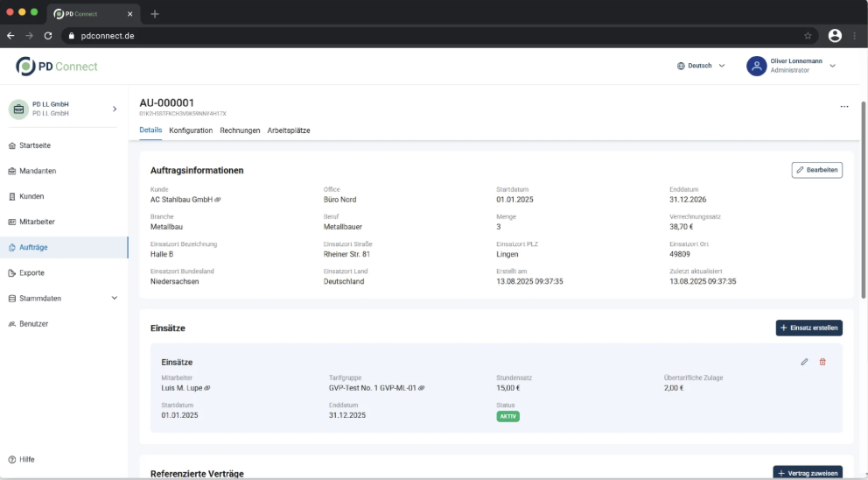Image resolution: width=868 pixels, height=480 pixels.
Task: Bookmark this page with star icon
Action: tap(808, 36)
